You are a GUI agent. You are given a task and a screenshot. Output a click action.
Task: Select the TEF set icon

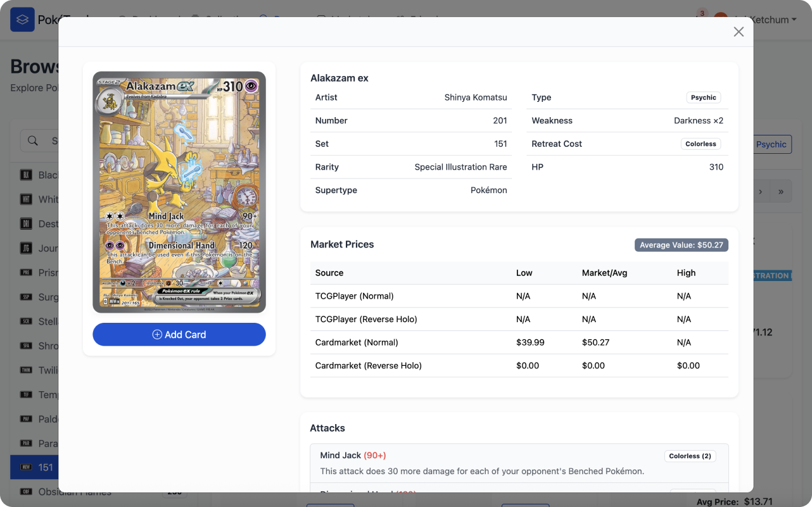(x=27, y=394)
